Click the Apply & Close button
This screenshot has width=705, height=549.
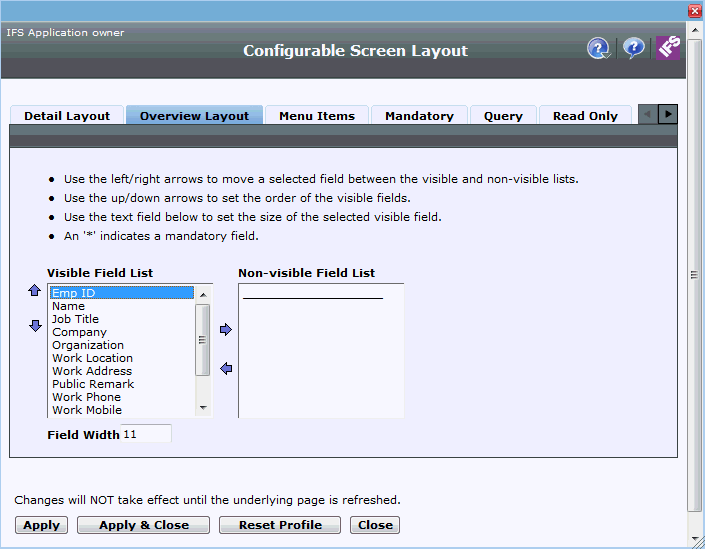coord(143,525)
